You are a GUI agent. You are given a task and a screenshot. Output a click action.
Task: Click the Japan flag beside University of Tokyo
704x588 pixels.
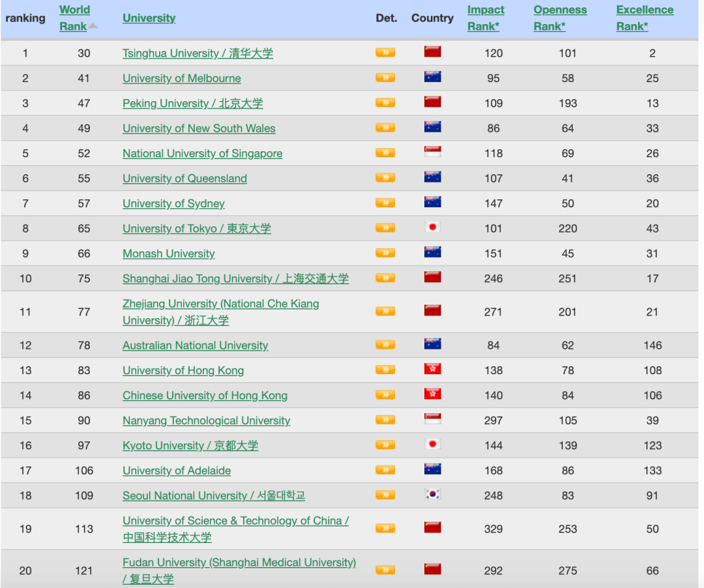click(432, 228)
